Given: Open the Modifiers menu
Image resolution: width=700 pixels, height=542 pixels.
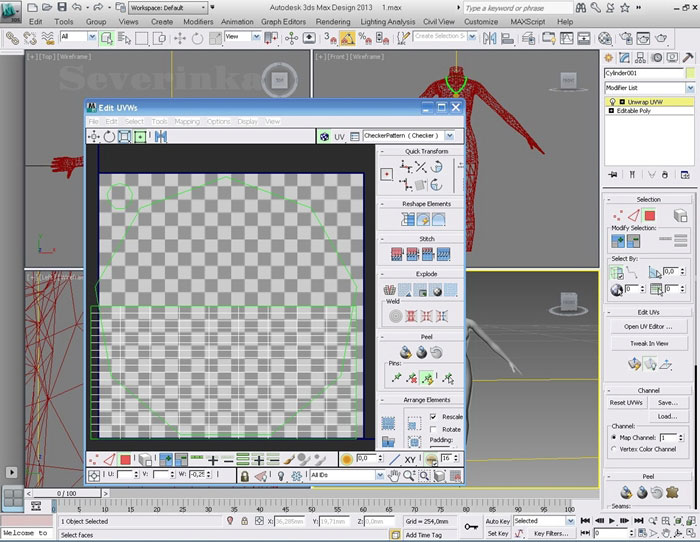Looking at the screenshot, I should point(198,21).
